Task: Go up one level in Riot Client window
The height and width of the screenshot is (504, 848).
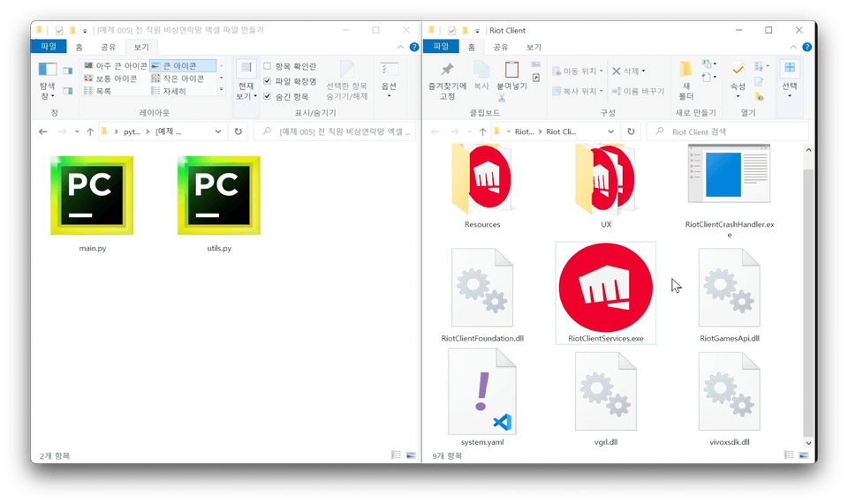Action: [482, 132]
